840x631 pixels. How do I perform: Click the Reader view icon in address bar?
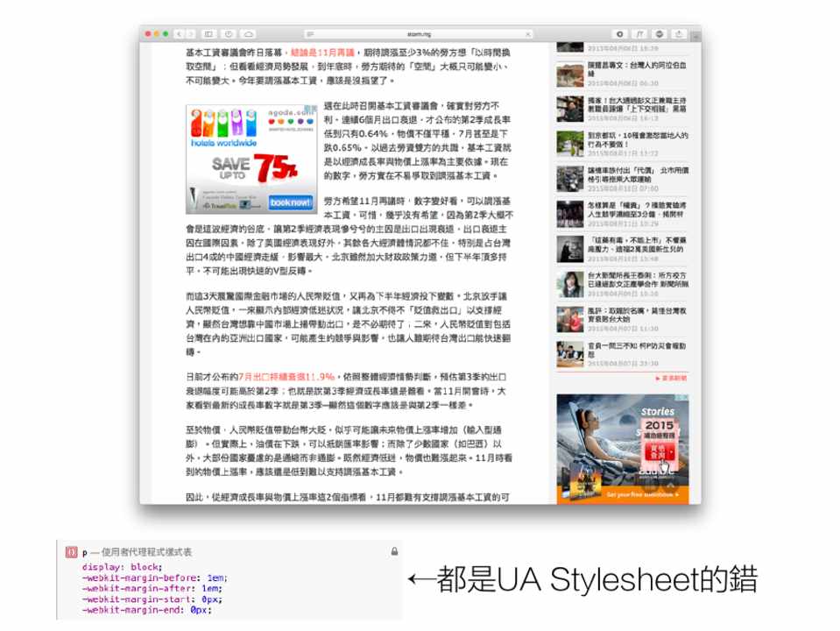(x=310, y=34)
